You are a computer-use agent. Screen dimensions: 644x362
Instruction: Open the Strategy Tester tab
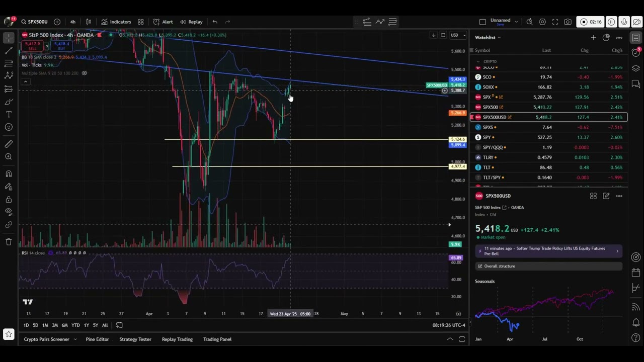click(135, 339)
